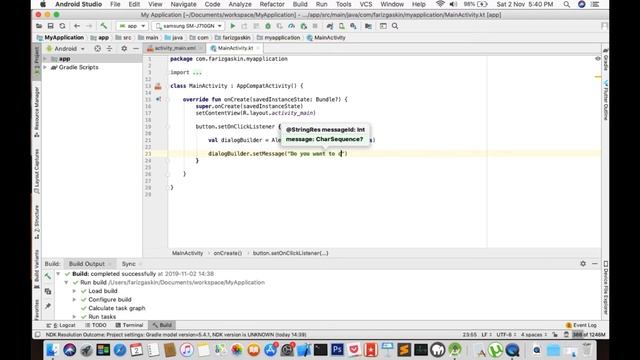The image size is (640, 360).
Task: Open the app run configuration dropdown
Action: pos(132,26)
